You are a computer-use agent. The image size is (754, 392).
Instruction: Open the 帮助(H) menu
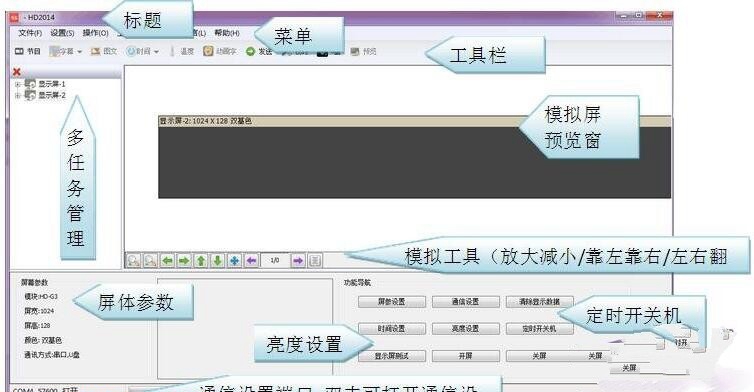[226, 33]
